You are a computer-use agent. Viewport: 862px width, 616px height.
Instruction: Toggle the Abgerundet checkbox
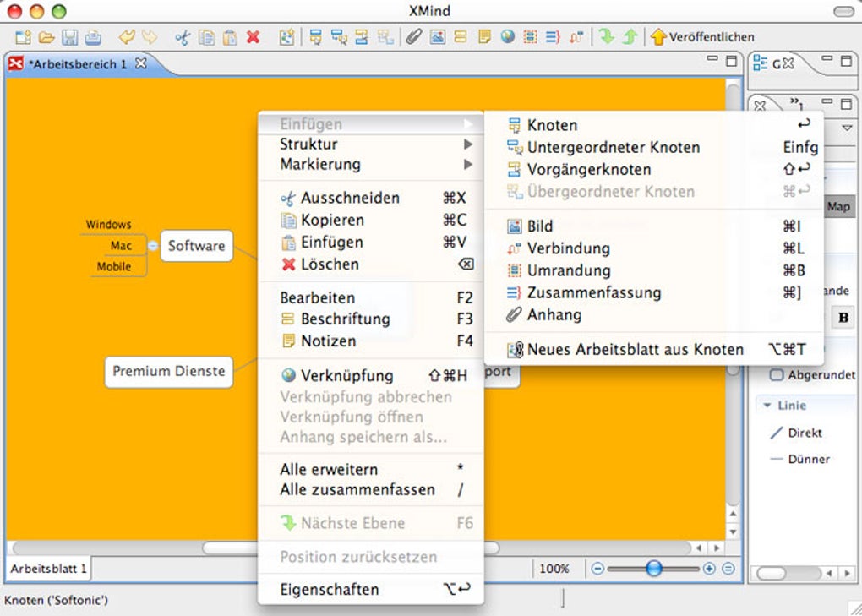click(777, 375)
